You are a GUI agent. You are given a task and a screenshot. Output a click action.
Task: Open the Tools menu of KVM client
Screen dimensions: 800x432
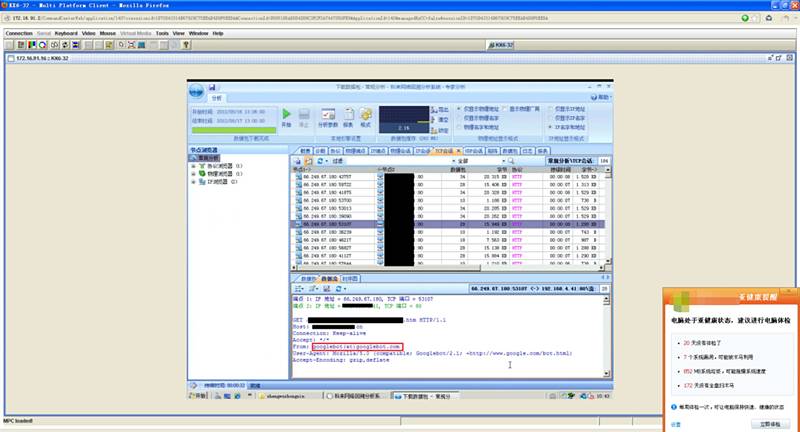tap(162, 33)
